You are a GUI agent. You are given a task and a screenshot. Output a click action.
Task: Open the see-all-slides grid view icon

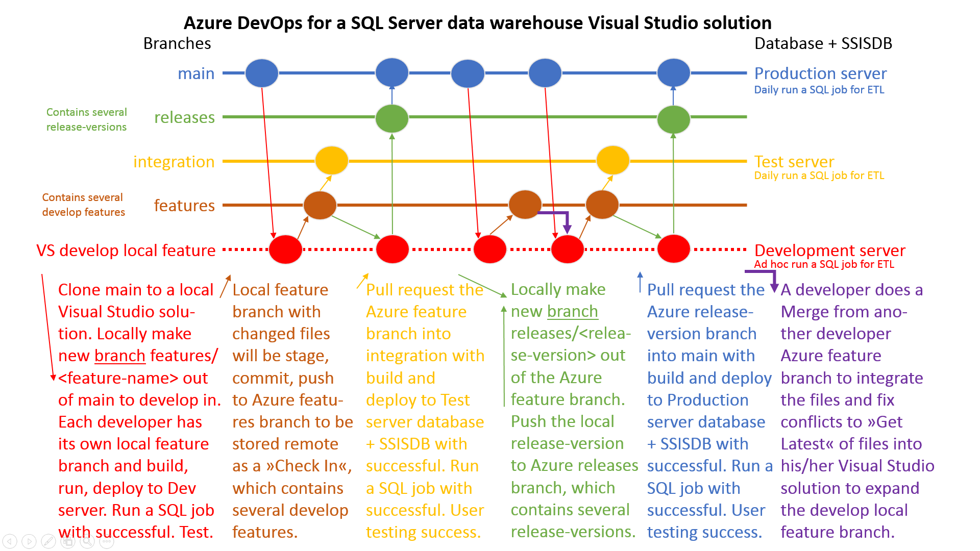(x=68, y=541)
